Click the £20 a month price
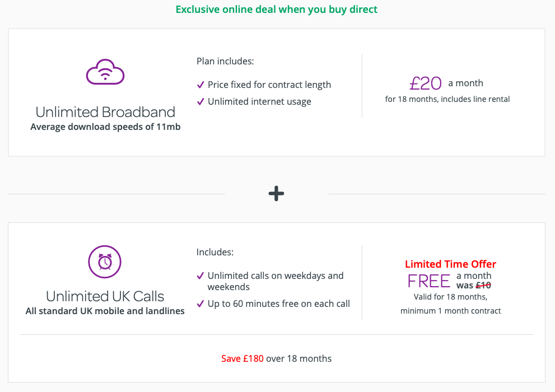Viewport: 555px width, 392px height. (426, 83)
